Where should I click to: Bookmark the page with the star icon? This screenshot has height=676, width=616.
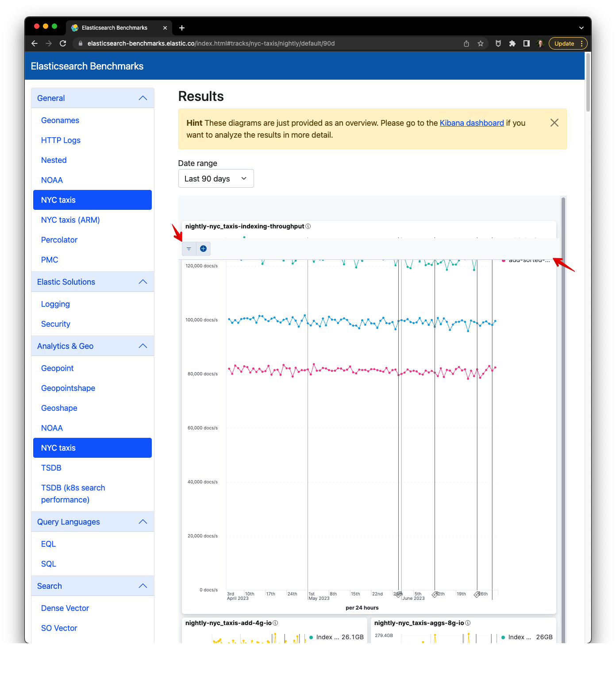coord(481,43)
